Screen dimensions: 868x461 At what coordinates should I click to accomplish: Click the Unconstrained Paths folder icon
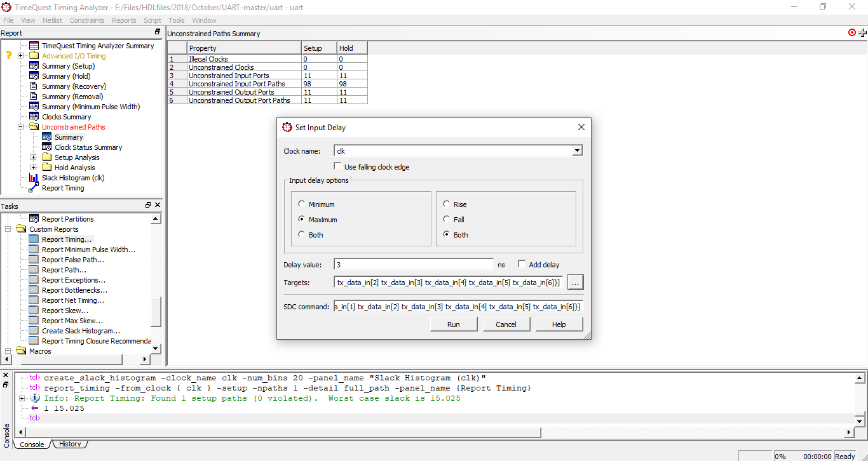tap(34, 127)
